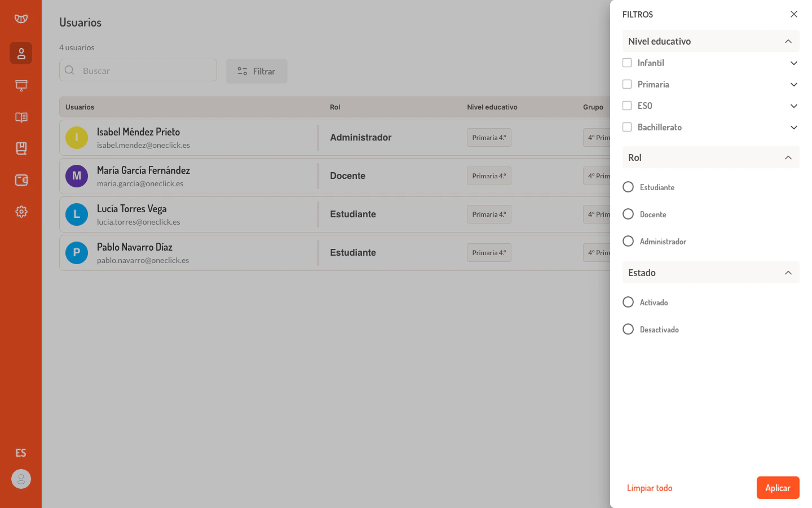Select the Estudiante role radio button
Viewport: 812px width, 508px height.
point(628,187)
